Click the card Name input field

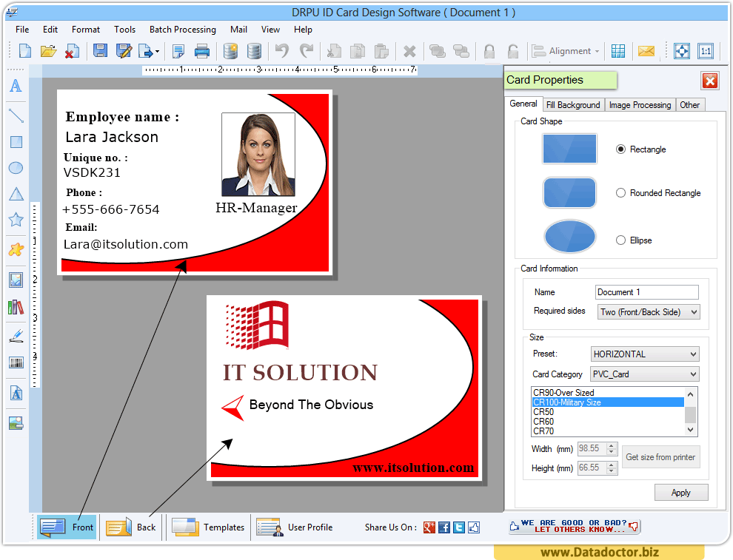pos(647,292)
